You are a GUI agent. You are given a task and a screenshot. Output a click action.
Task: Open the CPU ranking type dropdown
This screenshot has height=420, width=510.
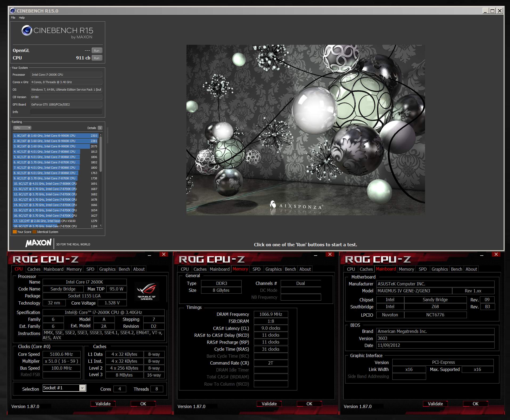pos(22,128)
